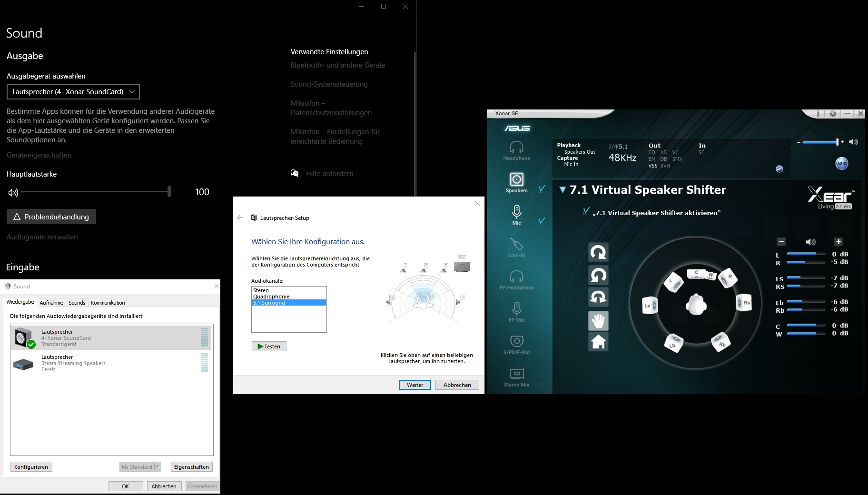Open Xonar settings gear icon
This screenshot has width=868, height=495.
[832, 114]
